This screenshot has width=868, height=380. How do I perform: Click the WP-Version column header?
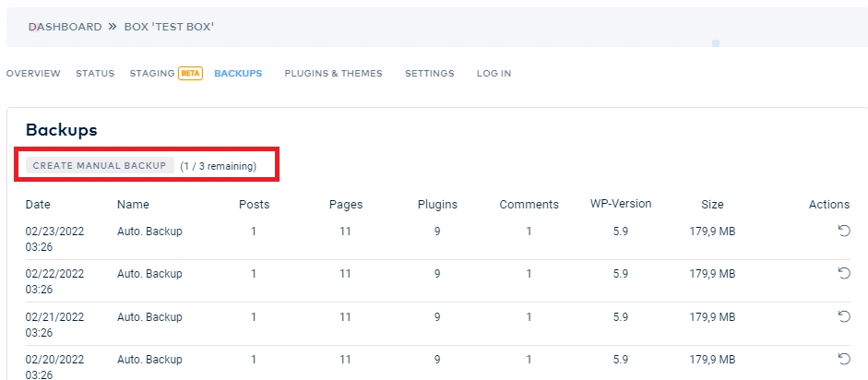click(621, 204)
